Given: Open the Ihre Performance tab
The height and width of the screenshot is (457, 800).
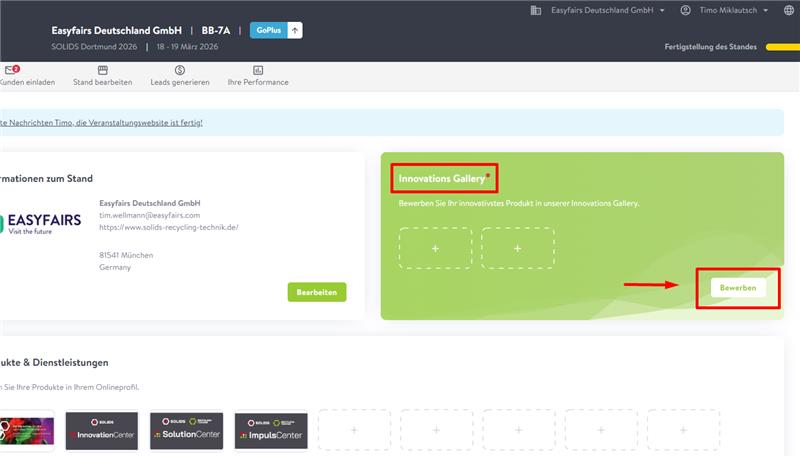Looking at the screenshot, I should click(x=258, y=82).
